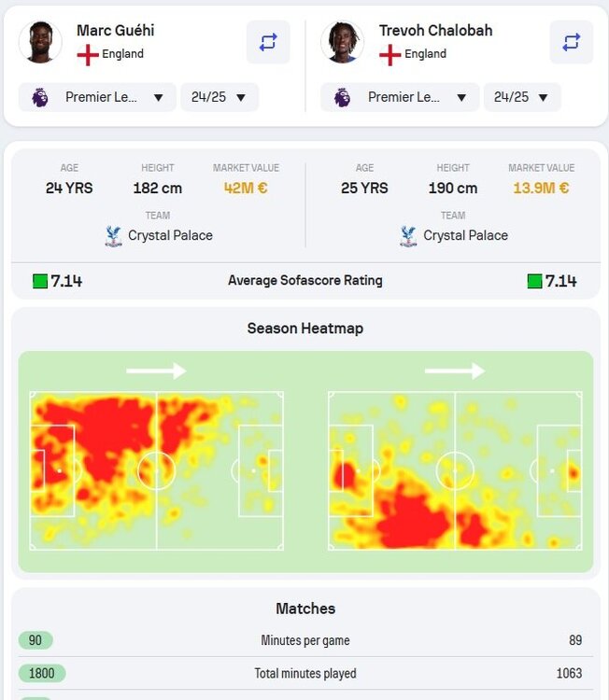Open Chalobah's Premier League competition dropdown
The height and width of the screenshot is (700, 609).
click(x=400, y=97)
